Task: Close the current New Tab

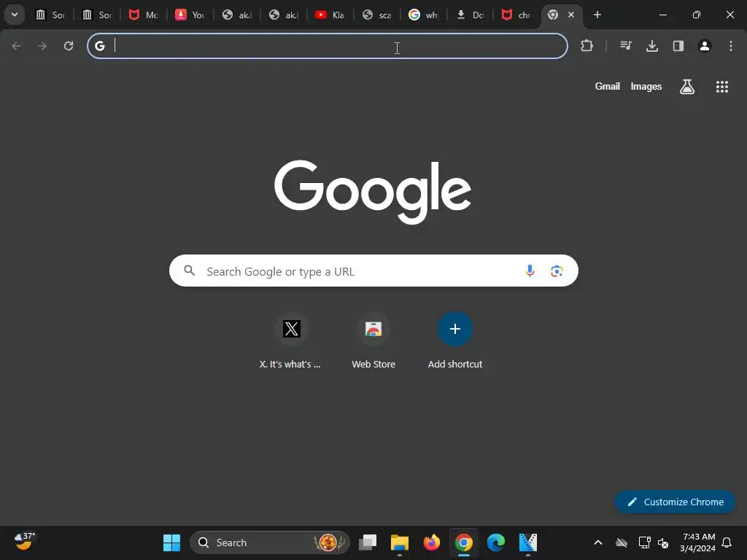Action: tap(570, 15)
